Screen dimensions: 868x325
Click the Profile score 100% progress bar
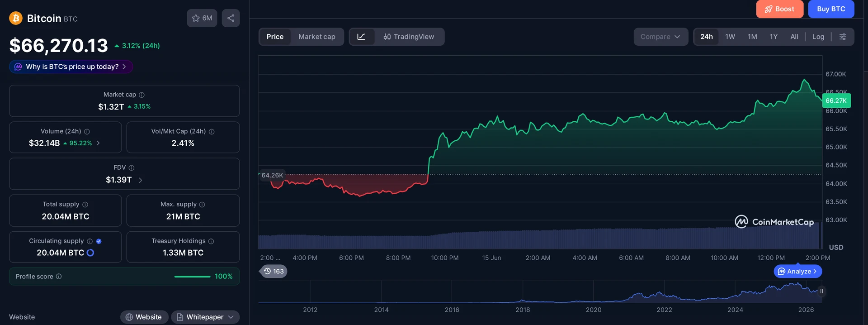coord(192,277)
